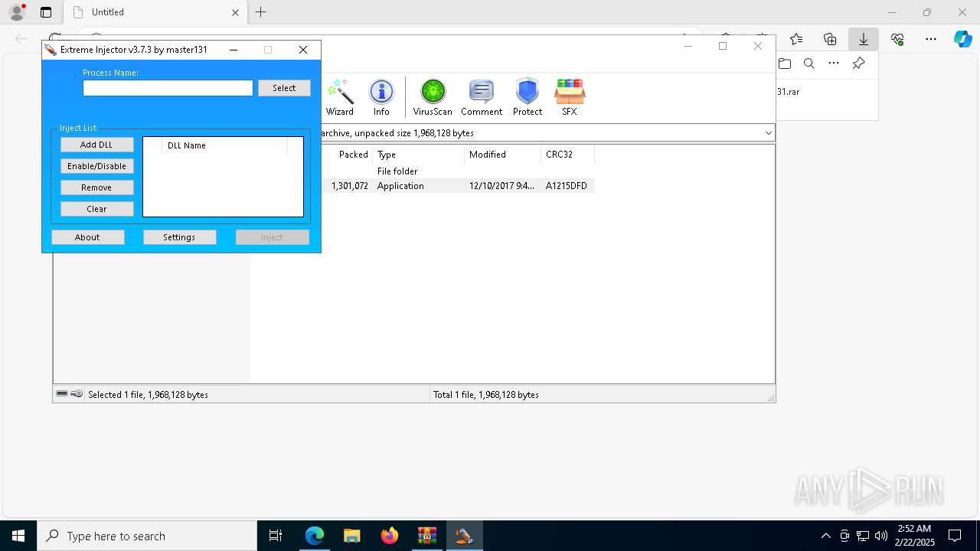This screenshot has height=551, width=980.
Task: Open the network icon in system tray
Action: 863,536
